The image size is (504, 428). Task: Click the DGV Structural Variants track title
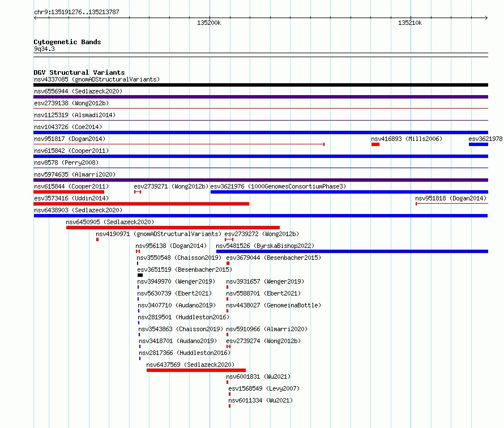79,72
